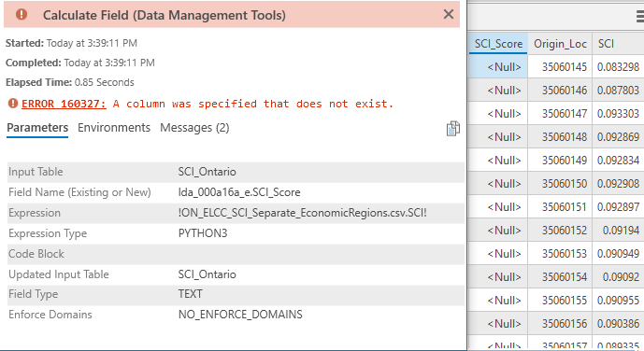This screenshot has height=351, width=644.
Task: Open the ERROR 160327 help link
Action: pyautogui.click(x=64, y=104)
